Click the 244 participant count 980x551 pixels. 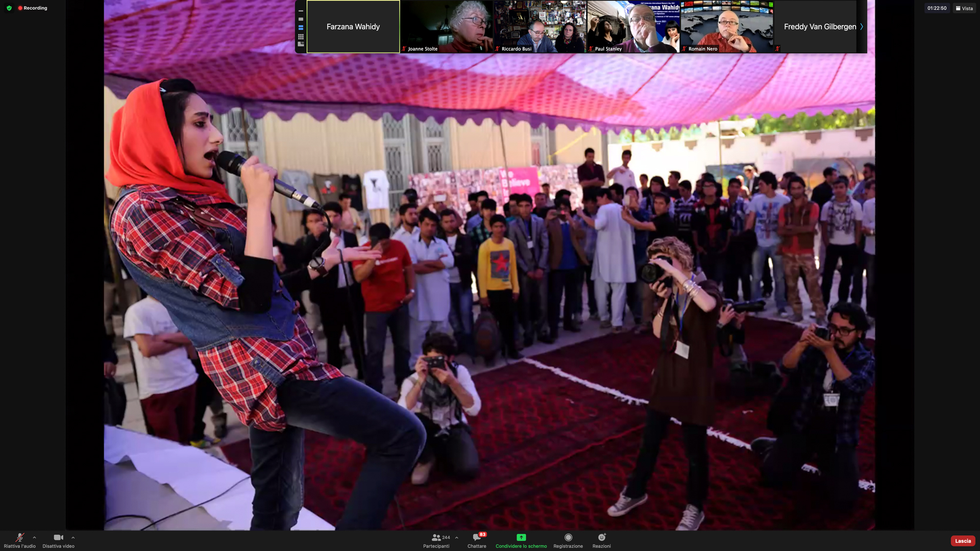point(446,537)
